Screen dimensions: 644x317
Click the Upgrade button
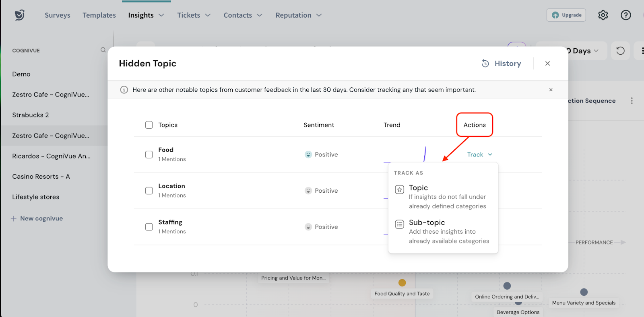(x=566, y=15)
